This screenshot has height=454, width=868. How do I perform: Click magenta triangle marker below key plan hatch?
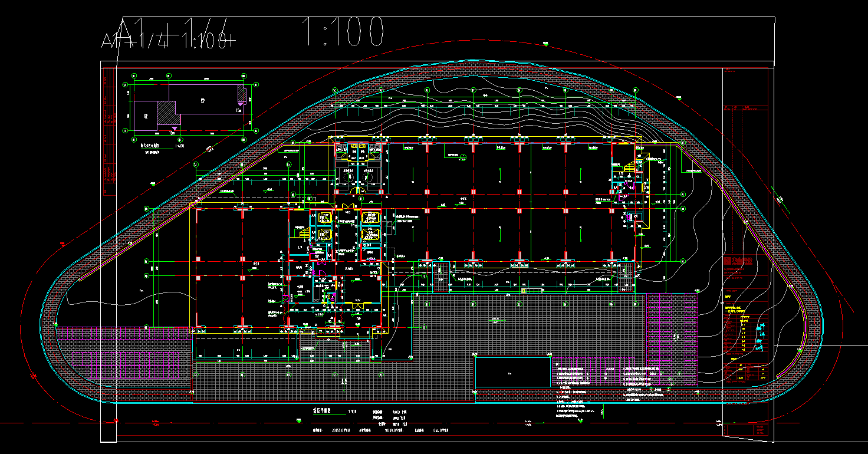174,128
